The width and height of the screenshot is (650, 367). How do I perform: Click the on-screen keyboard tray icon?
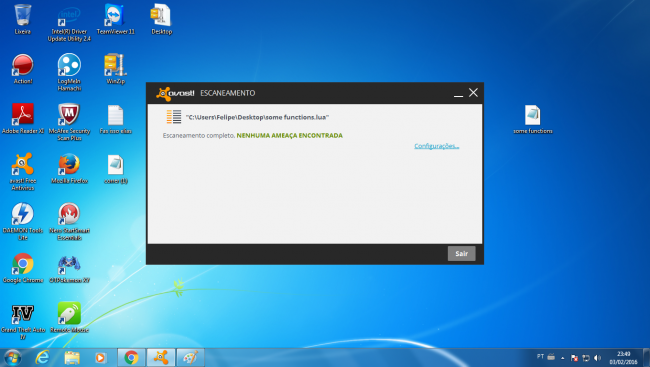coord(551,357)
